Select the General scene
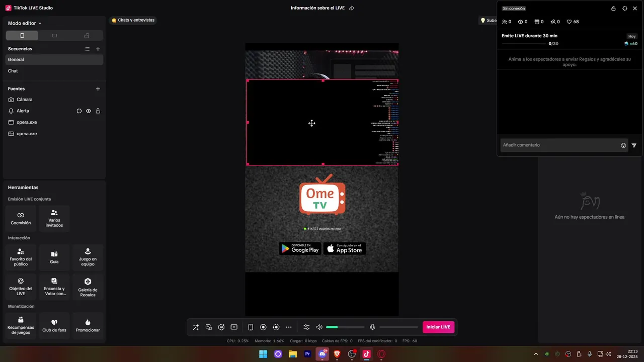The image size is (644, 362). (54, 59)
